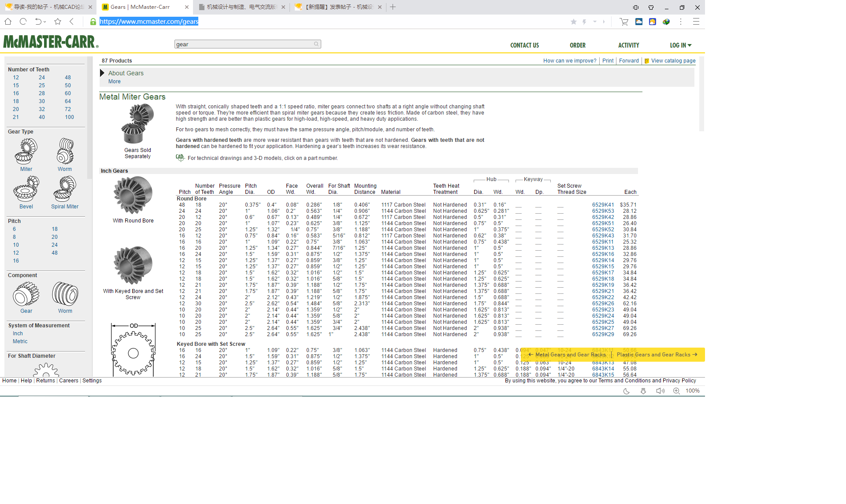The width and height of the screenshot is (846, 504).
Task: Click How can we improve? link
Action: (569, 61)
